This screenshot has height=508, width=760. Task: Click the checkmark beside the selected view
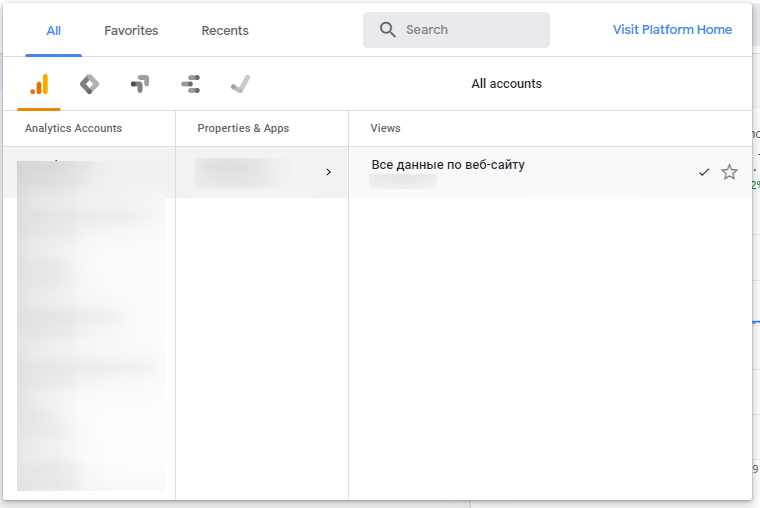click(704, 172)
